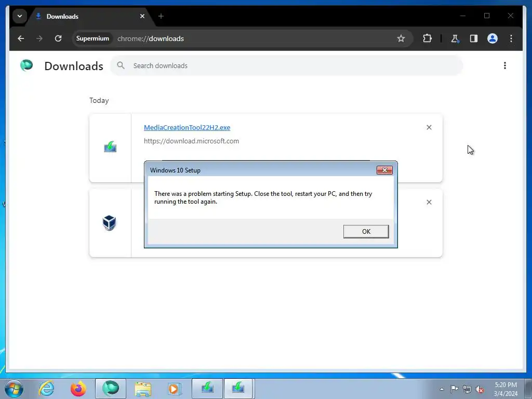Go back to the previous page
532x399 pixels.
21,38
